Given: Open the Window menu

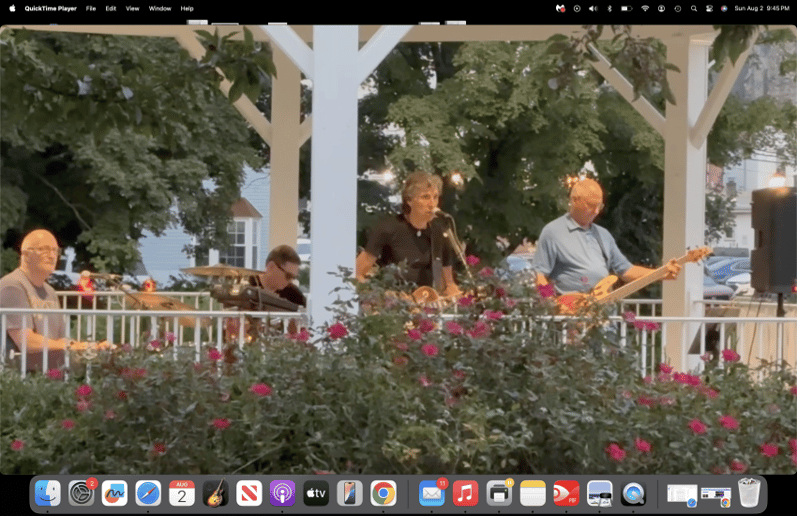Looking at the screenshot, I should coord(160,9).
